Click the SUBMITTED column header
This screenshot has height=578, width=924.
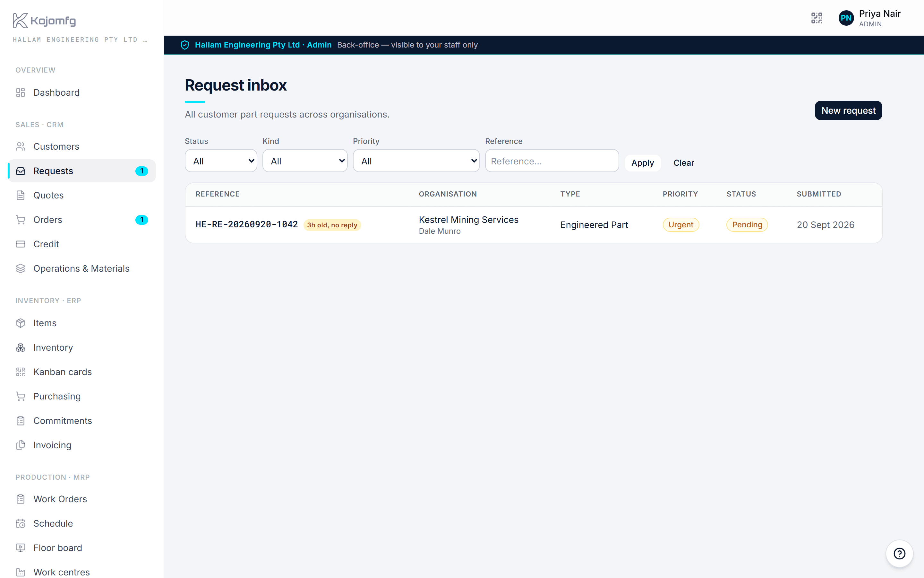click(819, 194)
